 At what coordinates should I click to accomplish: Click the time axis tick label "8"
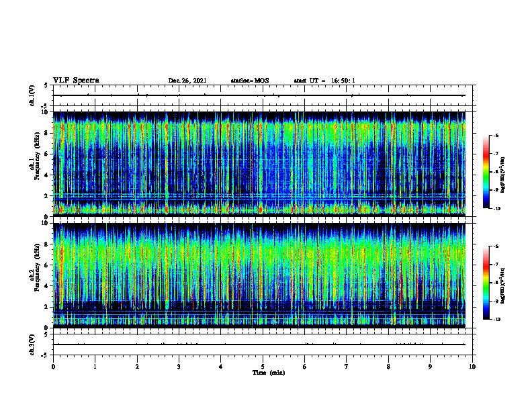point(388,367)
